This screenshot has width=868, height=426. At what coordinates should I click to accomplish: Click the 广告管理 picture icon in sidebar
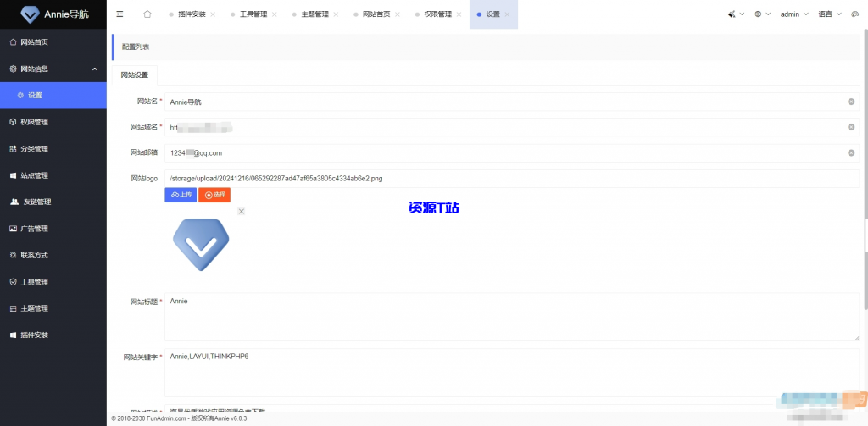[x=14, y=228]
